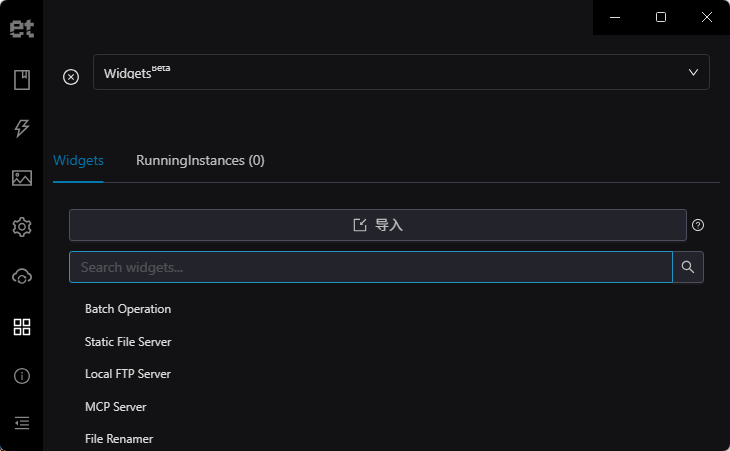Image resolution: width=730 pixels, height=451 pixels.
Task: Close the Widgets panel with circled X
Action: click(71, 77)
